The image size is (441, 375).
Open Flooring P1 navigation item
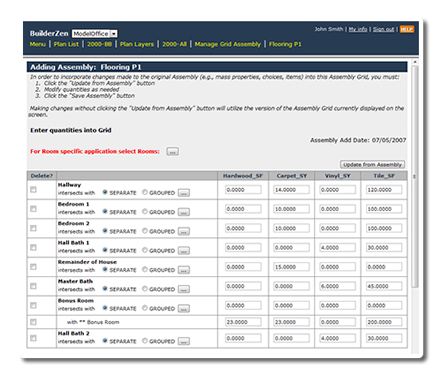coord(285,44)
